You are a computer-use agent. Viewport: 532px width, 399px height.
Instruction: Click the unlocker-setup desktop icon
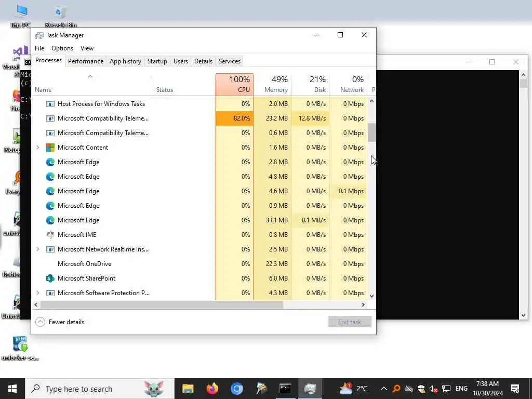point(20,349)
